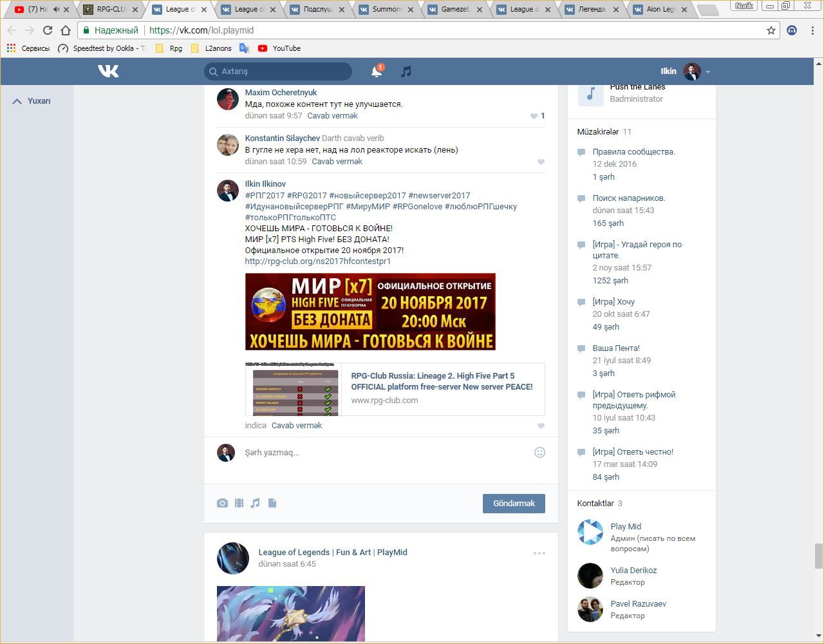Open Maxim Ocheretnyuk's profile name
The image size is (824, 644).
click(281, 93)
